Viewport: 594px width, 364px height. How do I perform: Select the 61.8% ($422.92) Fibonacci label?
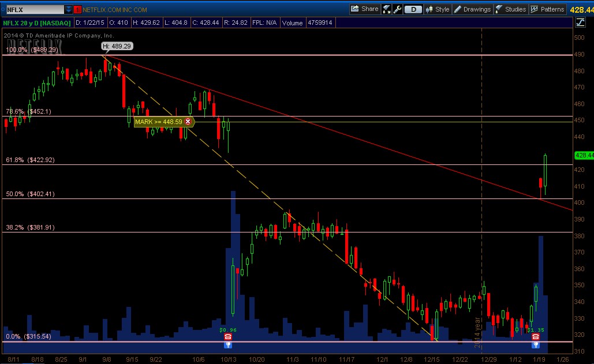pyautogui.click(x=30, y=160)
